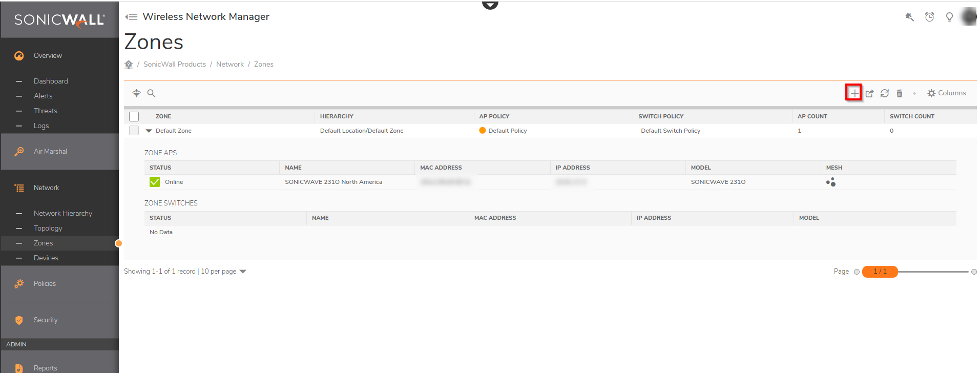Click the Policies gears icon
The height and width of the screenshot is (373, 980).
pos(19,284)
